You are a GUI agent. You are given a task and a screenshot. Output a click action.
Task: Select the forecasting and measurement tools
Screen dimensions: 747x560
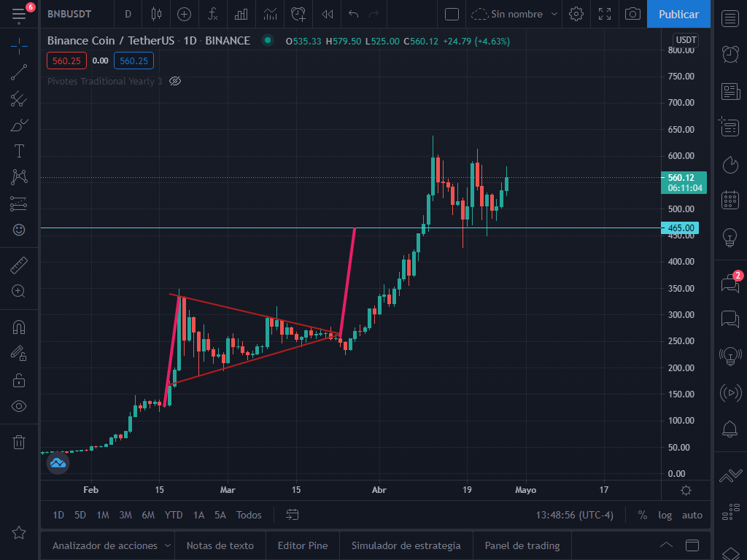[x=19, y=204]
